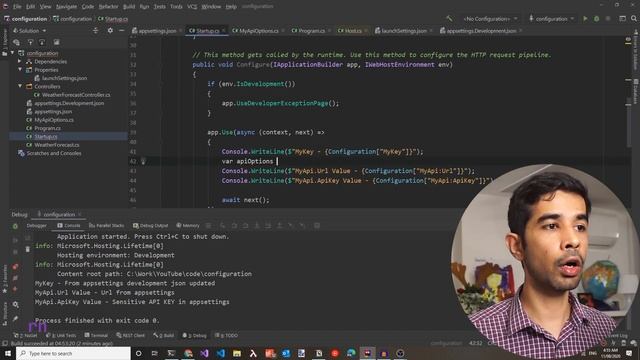Collapse the Controllers folder
This screenshot has width=640, height=360.
point(20,86)
